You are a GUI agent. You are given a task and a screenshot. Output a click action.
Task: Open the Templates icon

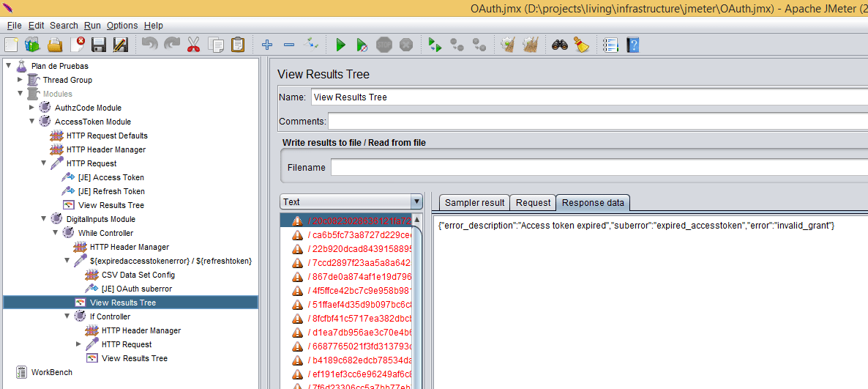click(32, 45)
